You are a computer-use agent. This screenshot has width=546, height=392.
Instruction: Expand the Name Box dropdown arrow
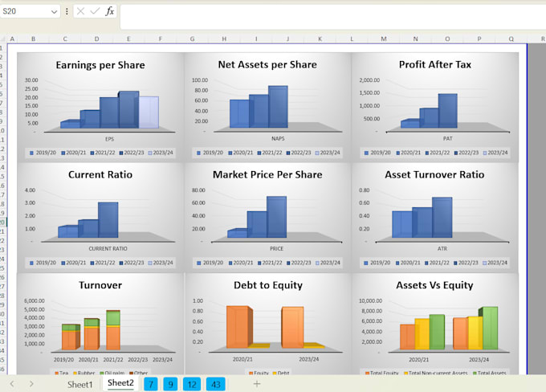55,11
